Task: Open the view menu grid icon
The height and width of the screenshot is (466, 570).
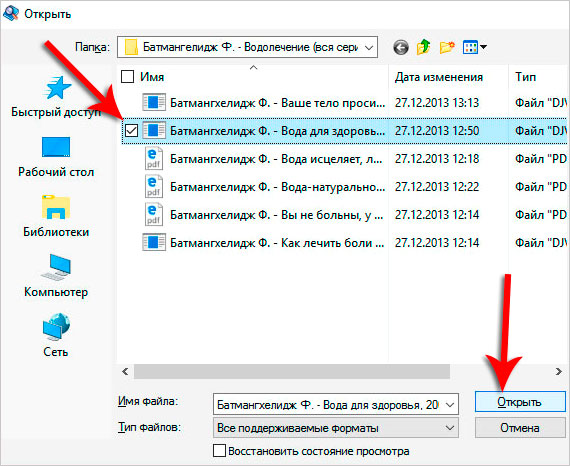Action: (x=474, y=47)
